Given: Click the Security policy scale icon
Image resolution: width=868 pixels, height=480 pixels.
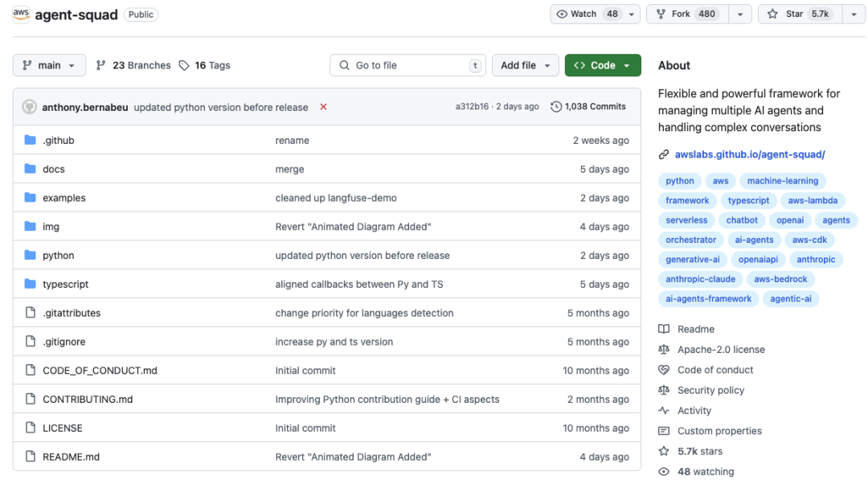Looking at the screenshot, I should point(664,390).
